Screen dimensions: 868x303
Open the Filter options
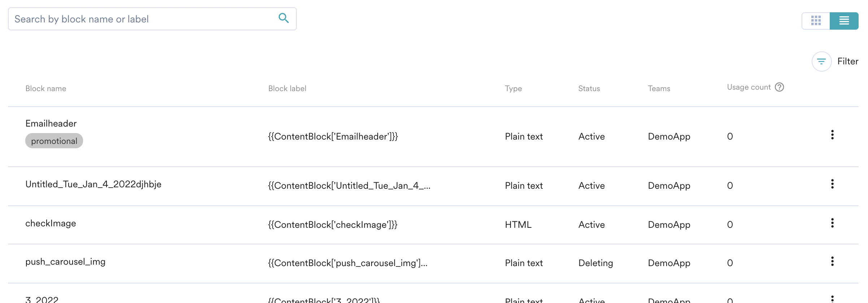click(x=821, y=61)
